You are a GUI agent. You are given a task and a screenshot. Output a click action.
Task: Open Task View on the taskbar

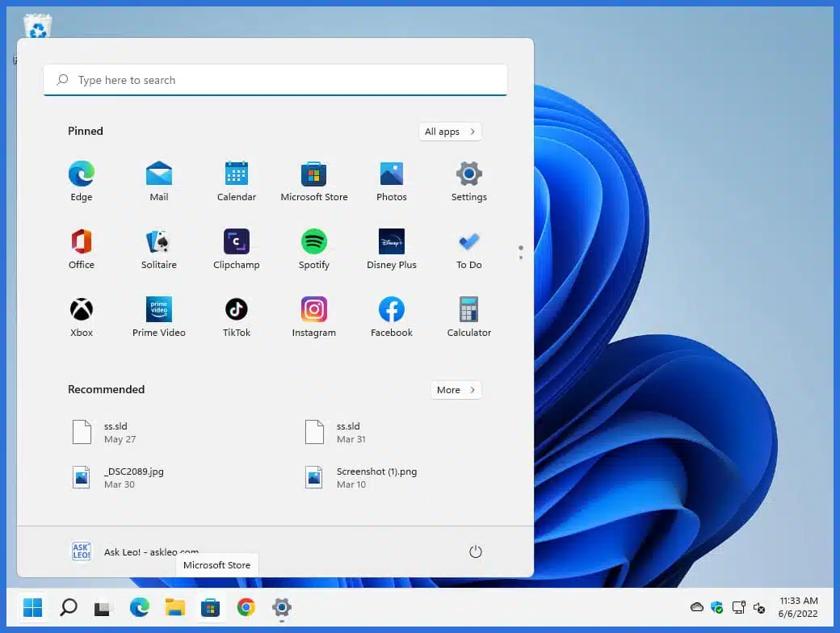tap(102, 607)
